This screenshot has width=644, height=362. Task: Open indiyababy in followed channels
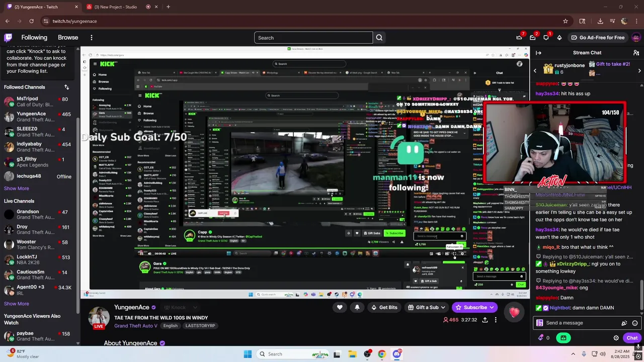[x=38, y=147]
